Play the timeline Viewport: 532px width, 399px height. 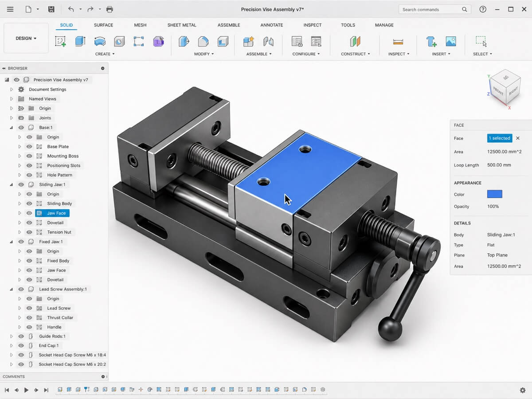26,390
